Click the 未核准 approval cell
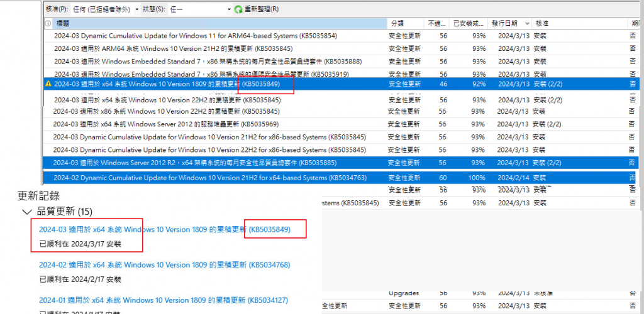This screenshot has height=314, width=644. (x=543, y=293)
